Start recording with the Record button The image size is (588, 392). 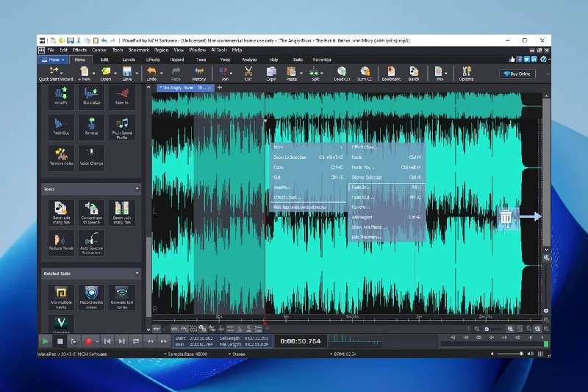click(x=88, y=341)
